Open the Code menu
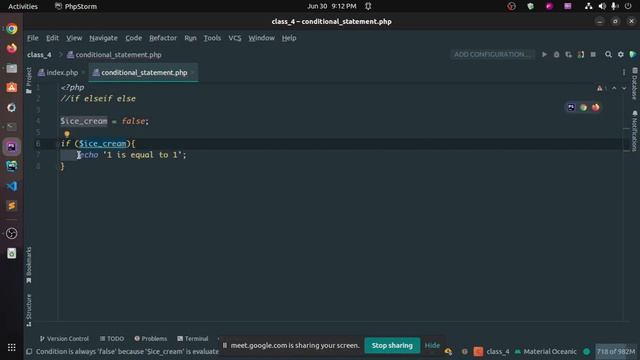This screenshot has width=640, height=360. [x=133, y=38]
